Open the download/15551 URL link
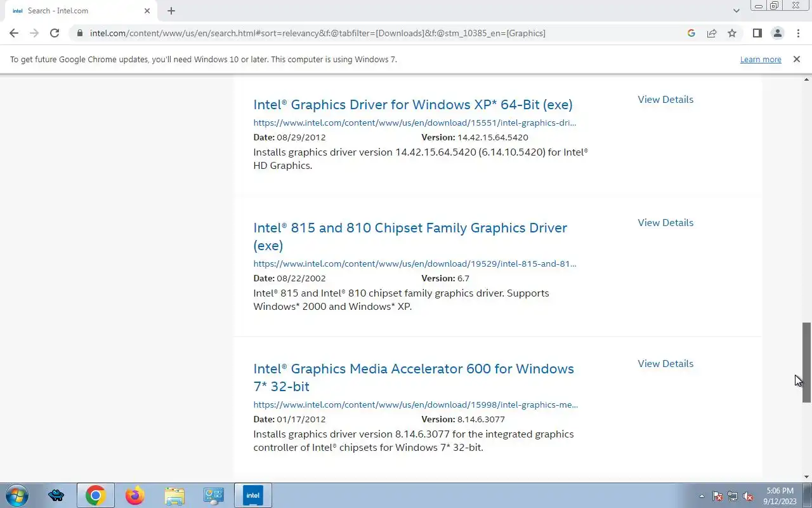This screenshot has height=508, width=812. (415, 123)
